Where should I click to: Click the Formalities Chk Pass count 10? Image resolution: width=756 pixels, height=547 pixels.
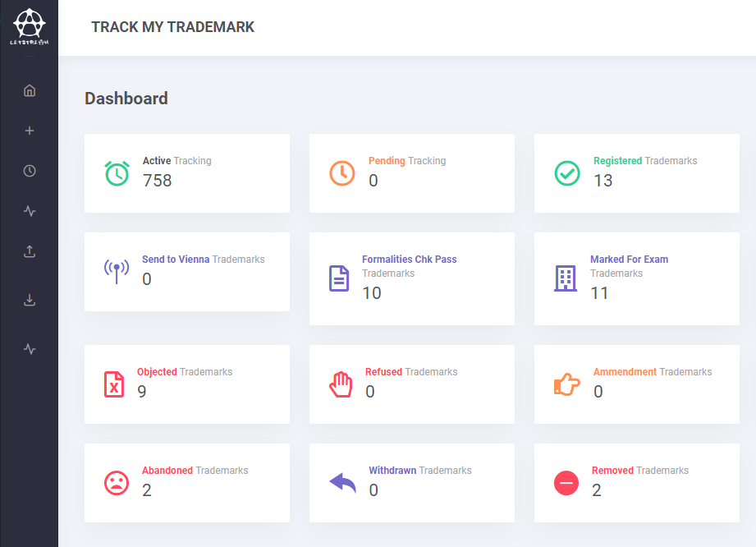coord(372,292)
